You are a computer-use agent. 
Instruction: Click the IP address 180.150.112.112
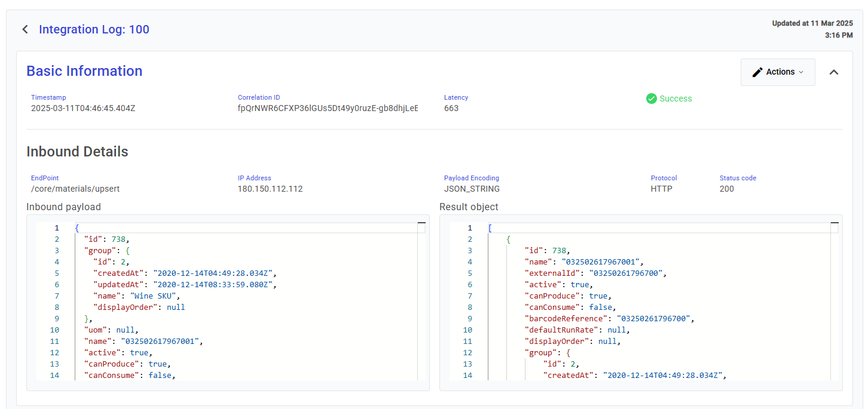tap(270, 189)
